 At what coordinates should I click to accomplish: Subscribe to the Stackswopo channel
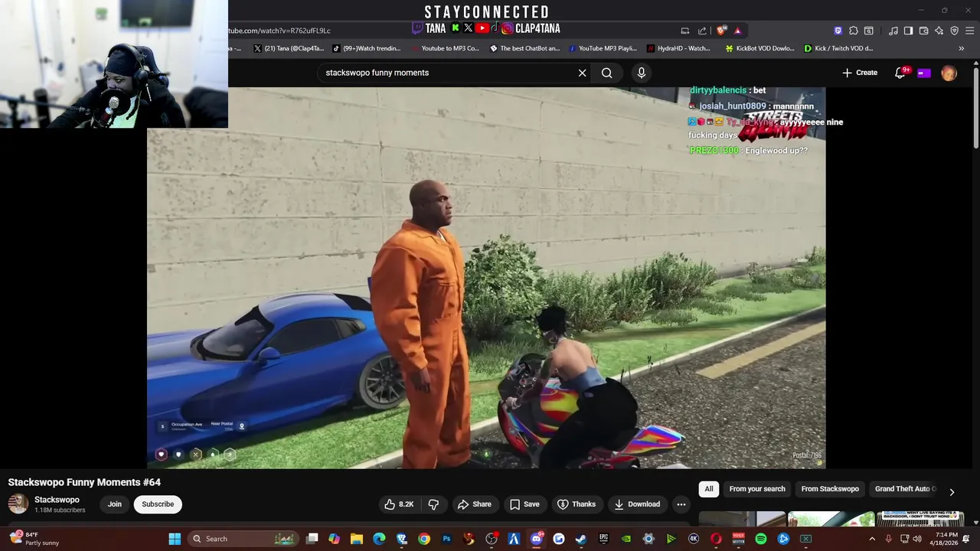click(158, 504)
